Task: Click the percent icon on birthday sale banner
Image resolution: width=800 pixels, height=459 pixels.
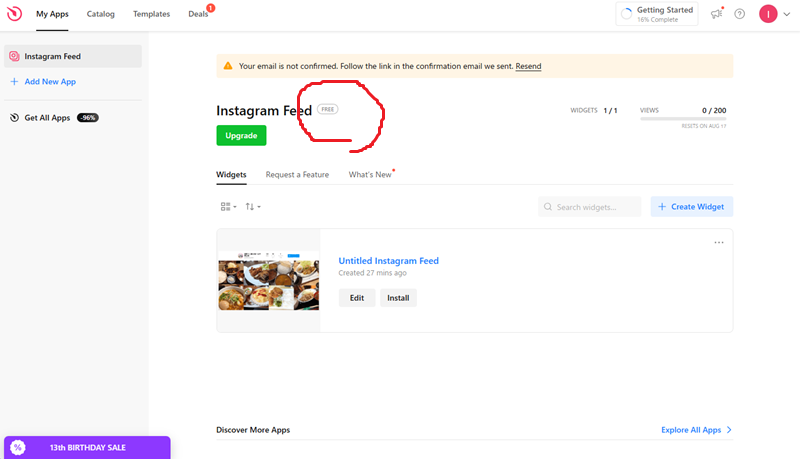Action: tap(18, 448)
